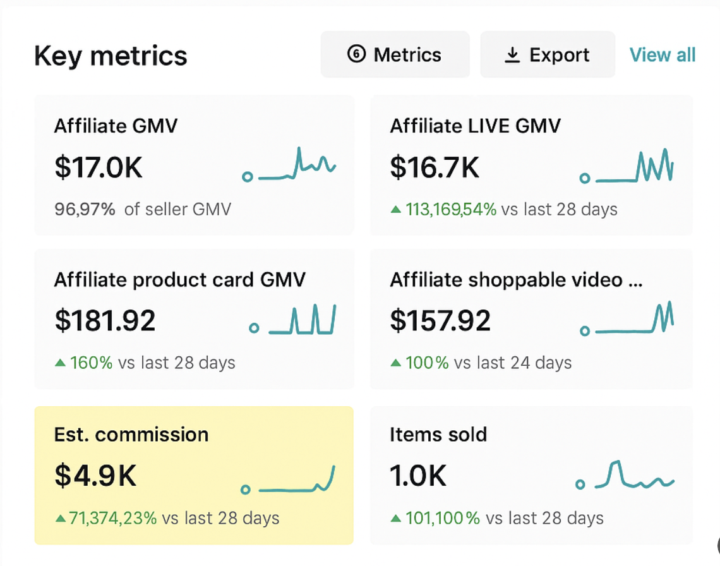The image size is (720, 566).
Task: Click the circled number 6 icon on Metrics
Action: (x=356, y=55)
